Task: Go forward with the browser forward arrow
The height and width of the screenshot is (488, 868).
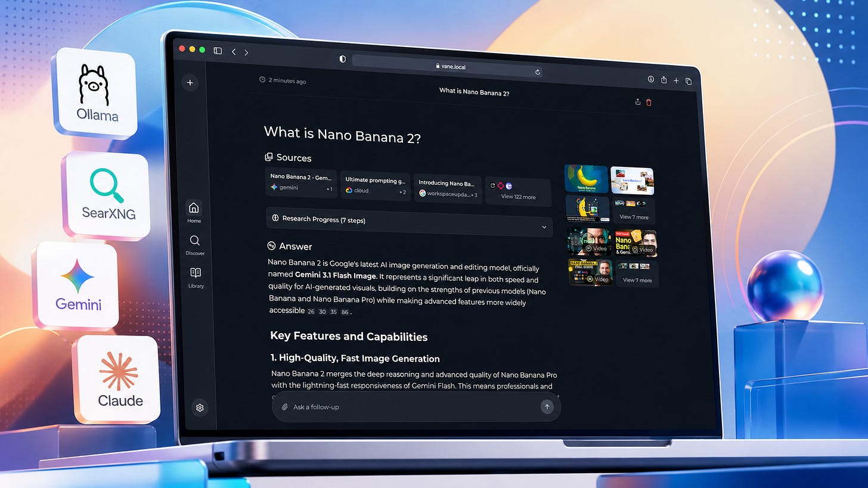Action: click(x=246, y=52)
